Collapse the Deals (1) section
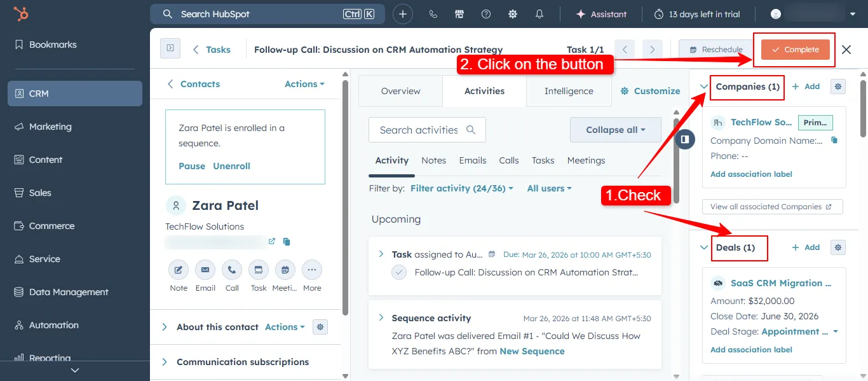 coord(703,247)
